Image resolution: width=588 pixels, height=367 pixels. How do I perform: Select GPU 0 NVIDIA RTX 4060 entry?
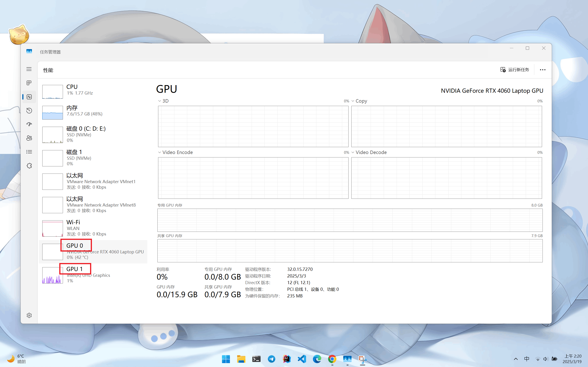click(x=93, y=252)
